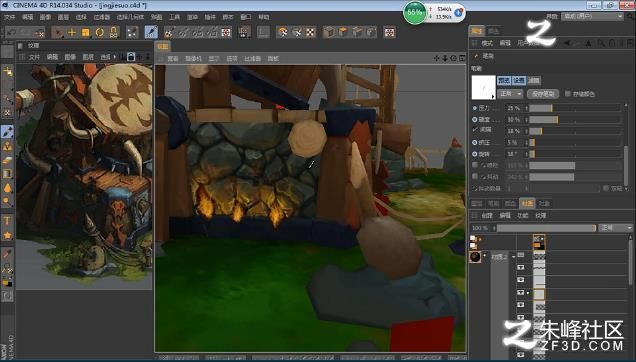The height and width of the screenshot is (362, 636).
Task: Expand the Texture panel menu overflow arrow
Action: (115, 57)
